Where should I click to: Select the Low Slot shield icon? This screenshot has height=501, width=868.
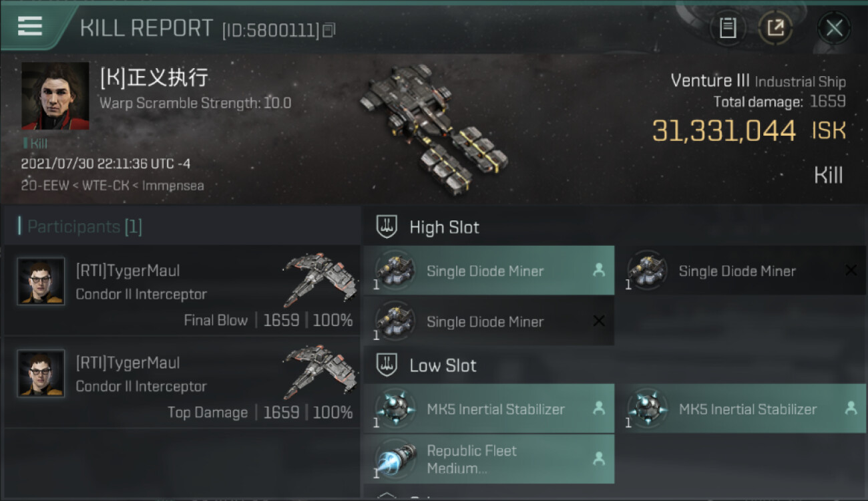(x=387, y=365)
